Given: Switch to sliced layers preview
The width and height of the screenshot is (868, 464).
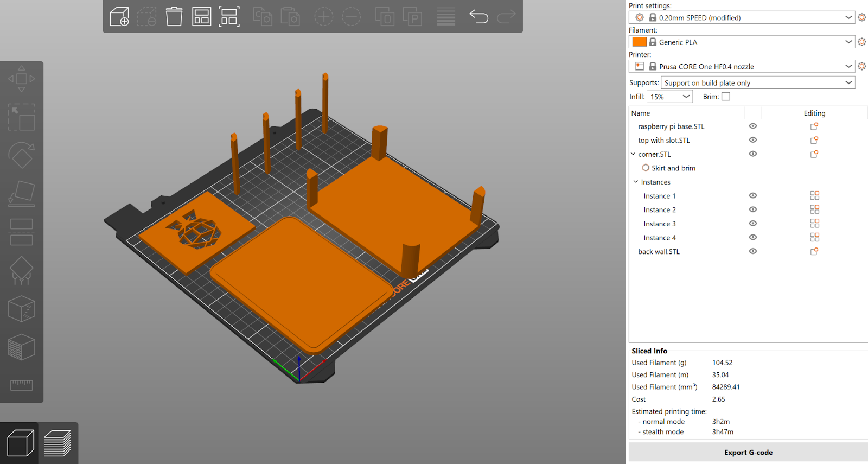Looking at the screenshot, I should click(x=58, y=443).
